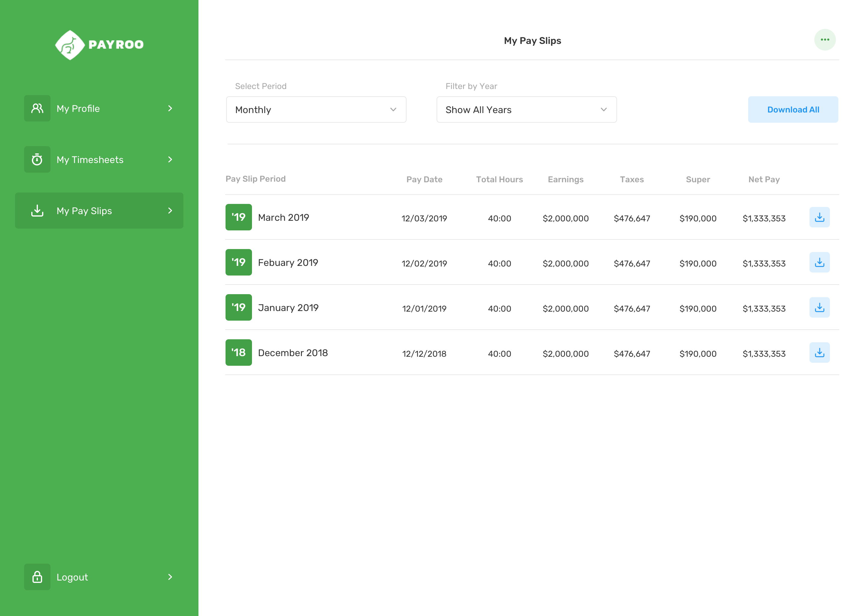This screenshot has width=866, height=616.
Task: Click the Earnings column header
Action: (x=565, y=180)
